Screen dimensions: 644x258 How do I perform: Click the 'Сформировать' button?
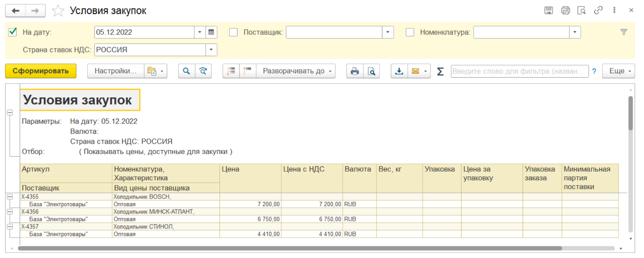pos(41,71)
